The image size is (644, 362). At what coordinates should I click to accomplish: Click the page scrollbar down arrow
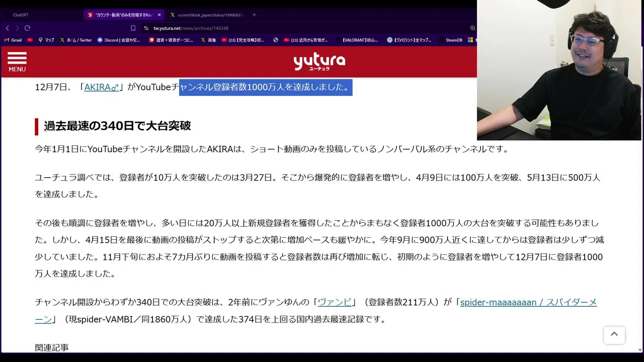tap(640, 350)
